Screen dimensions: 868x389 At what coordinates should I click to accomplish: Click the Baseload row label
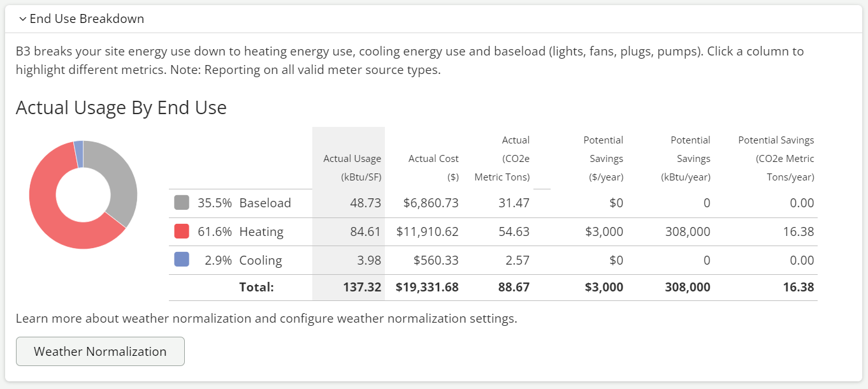click(x=265, y=203)
